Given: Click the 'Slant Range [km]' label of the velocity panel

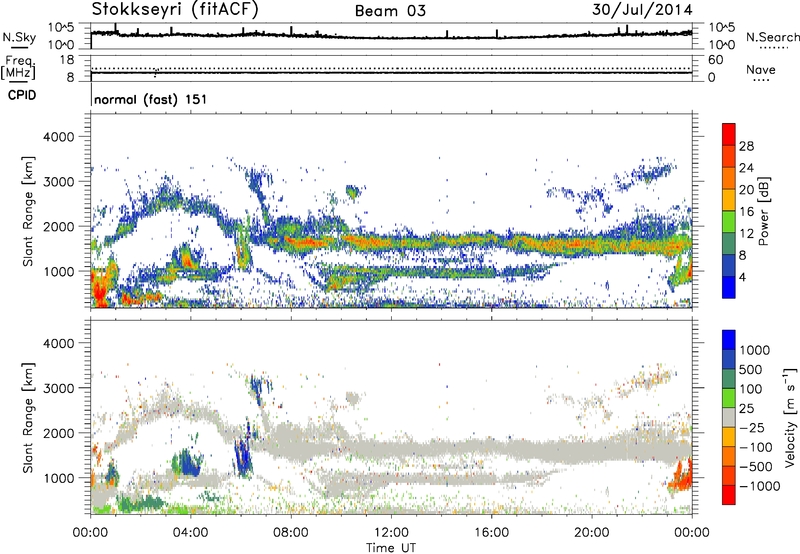Looking at the screenshot, I should pyautogui.click(x=27, y=417).
